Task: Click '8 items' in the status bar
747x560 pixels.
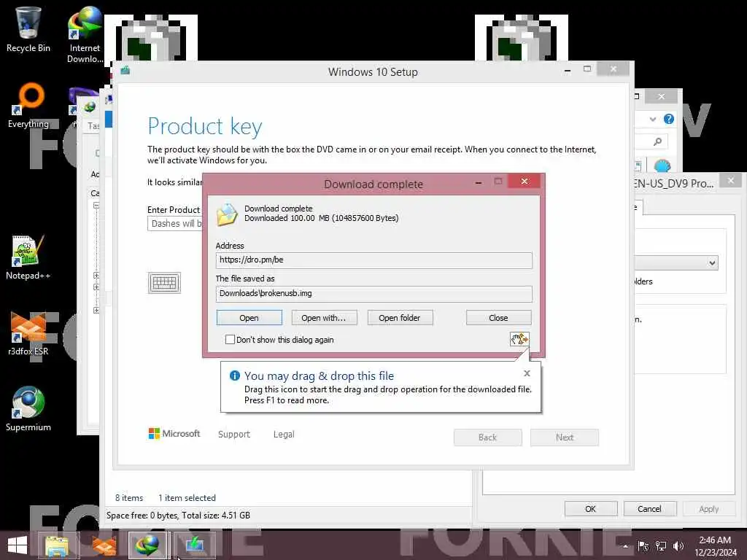Action: pyautogui.click(x=129, y=497)
